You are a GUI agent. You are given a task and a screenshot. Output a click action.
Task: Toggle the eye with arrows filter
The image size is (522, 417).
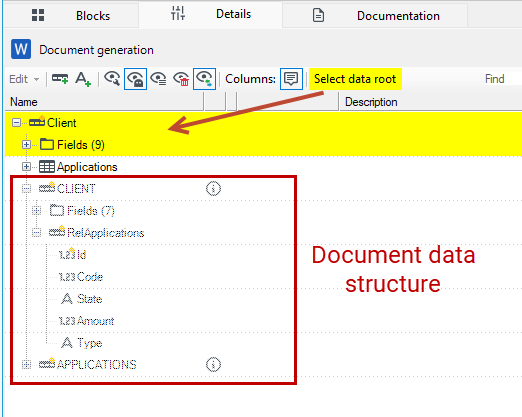tap(204, 79)
